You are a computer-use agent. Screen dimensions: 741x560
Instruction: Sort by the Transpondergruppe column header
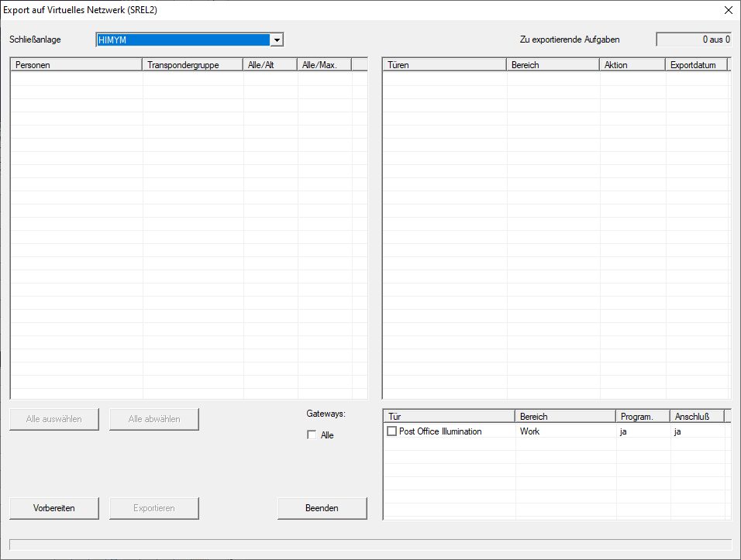point(192,65)
